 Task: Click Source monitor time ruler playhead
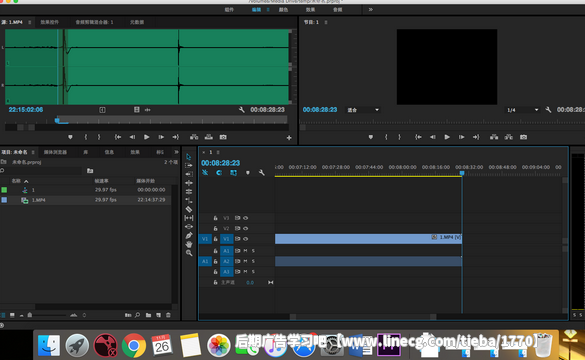point(57,120)
